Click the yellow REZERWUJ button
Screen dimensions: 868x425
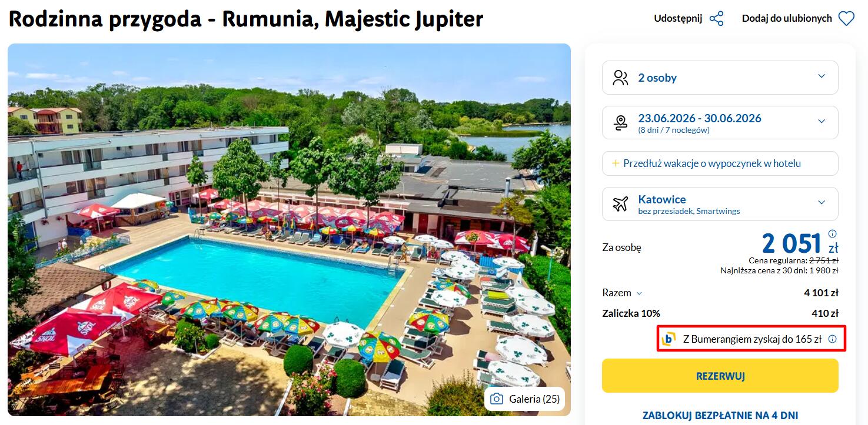720,376
